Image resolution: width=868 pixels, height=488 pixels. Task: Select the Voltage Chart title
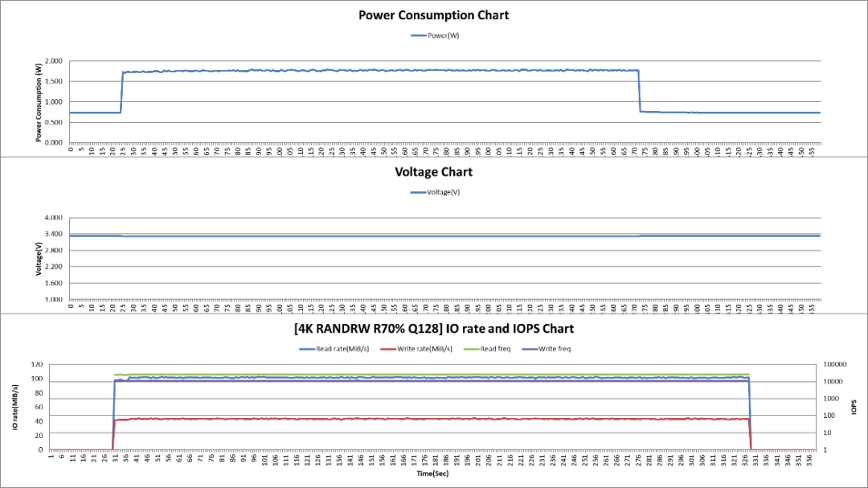434,171
